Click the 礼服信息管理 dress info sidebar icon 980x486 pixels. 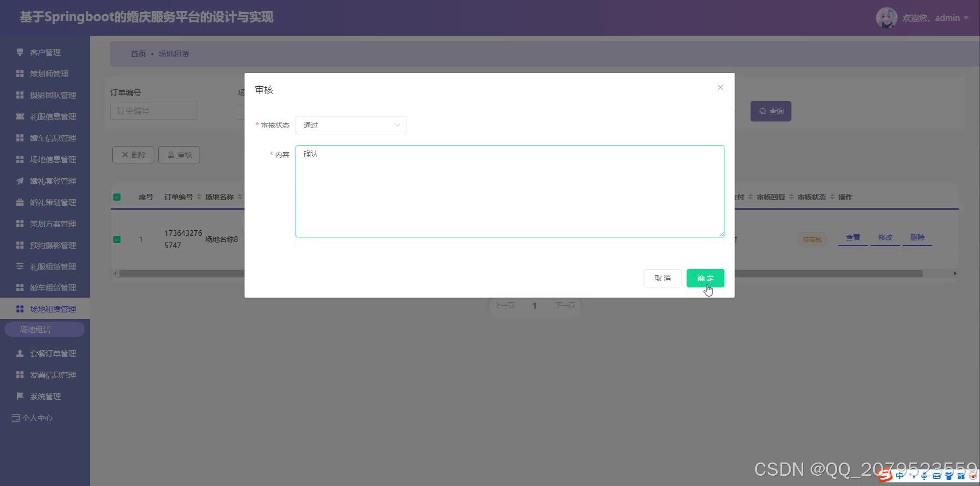pos(19,116)
